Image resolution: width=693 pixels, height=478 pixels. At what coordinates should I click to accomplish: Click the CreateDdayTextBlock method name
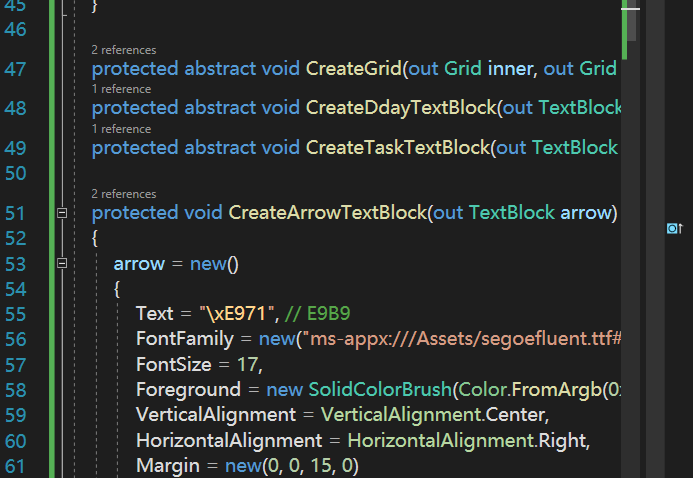pyautogui.click(x=401, y=108)
